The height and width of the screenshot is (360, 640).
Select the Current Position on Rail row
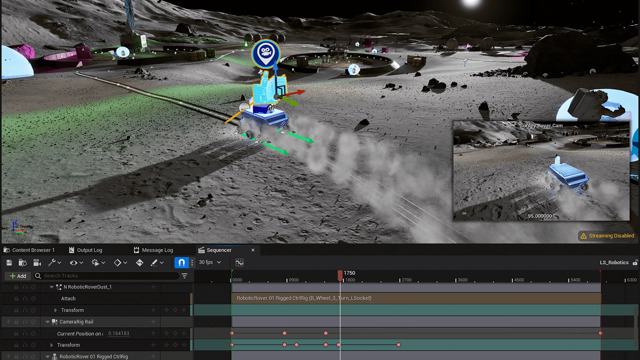point(96,333)
